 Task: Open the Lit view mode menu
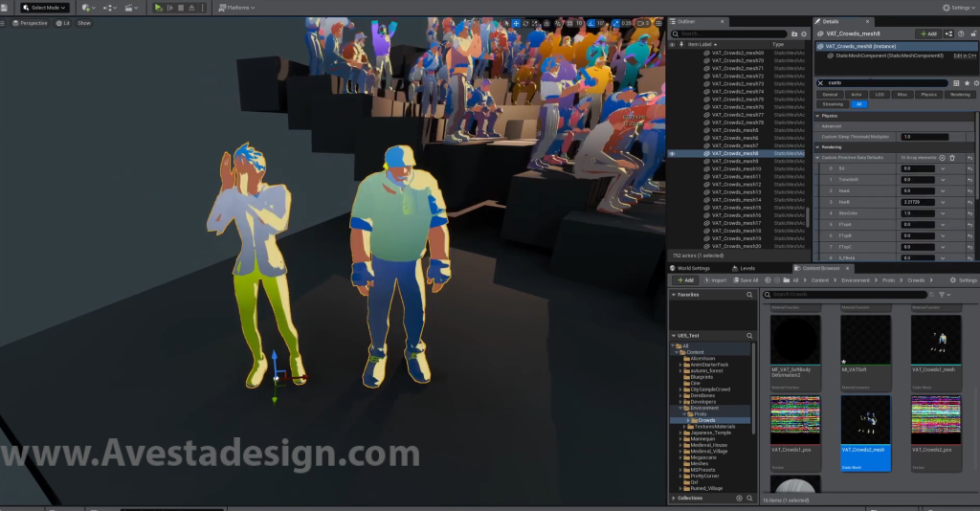(x=62, y=23)
